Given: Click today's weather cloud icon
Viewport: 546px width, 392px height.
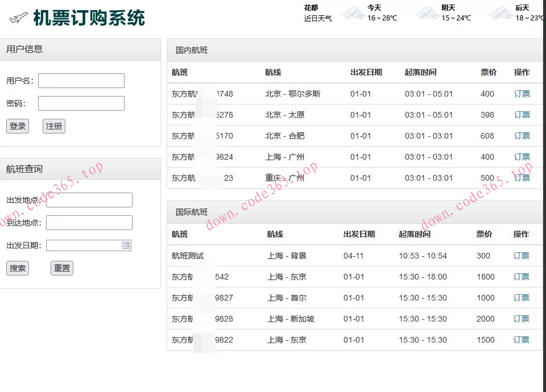Looking at the screenshot, I should (x=354, y=12).
